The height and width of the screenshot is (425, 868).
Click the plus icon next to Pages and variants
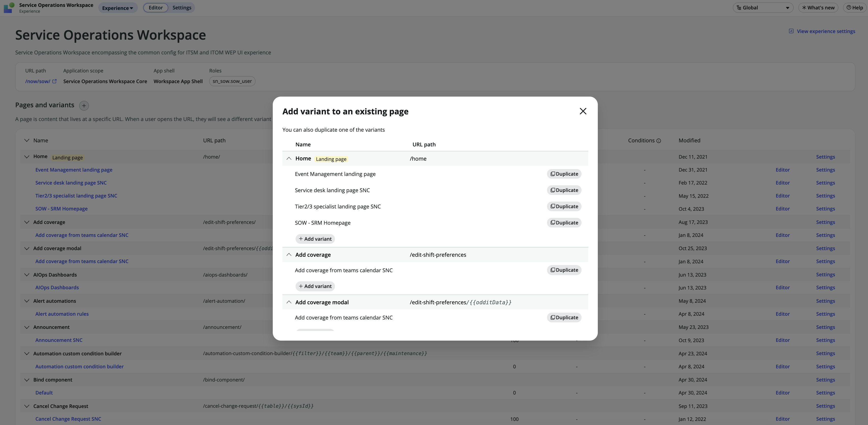coord(84,105)
